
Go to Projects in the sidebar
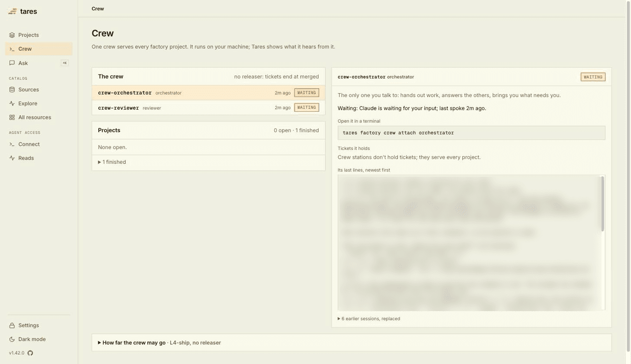39,35
